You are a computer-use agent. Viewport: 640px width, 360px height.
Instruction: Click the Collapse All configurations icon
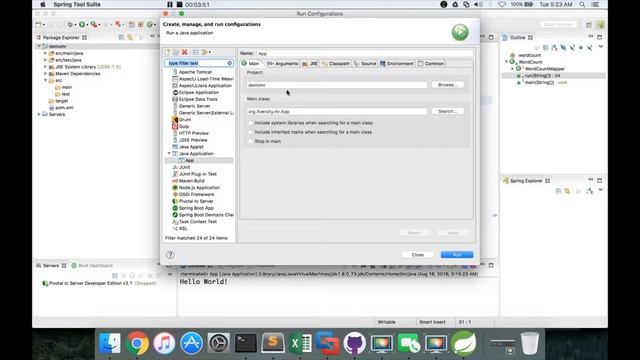click(x=196, y=52)
